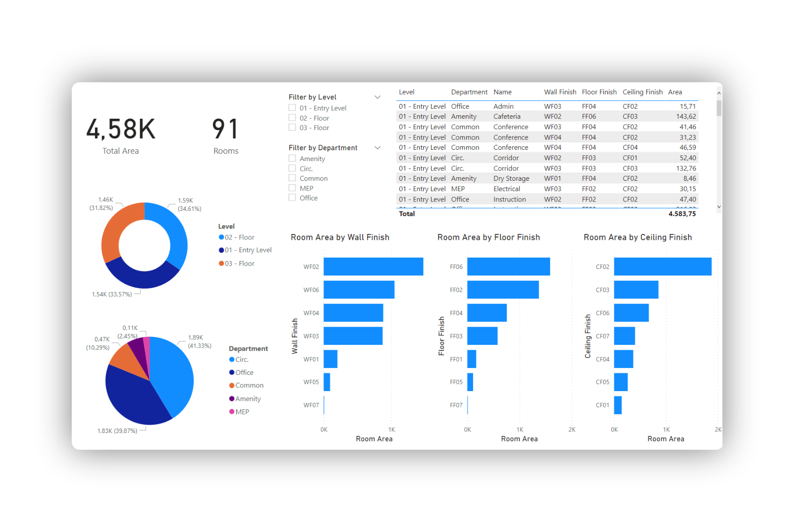The width and height of the screenshot is (796, 532).
Task: Sort table by Area column header
Action: pyautogui.click(x=675, y=92)
